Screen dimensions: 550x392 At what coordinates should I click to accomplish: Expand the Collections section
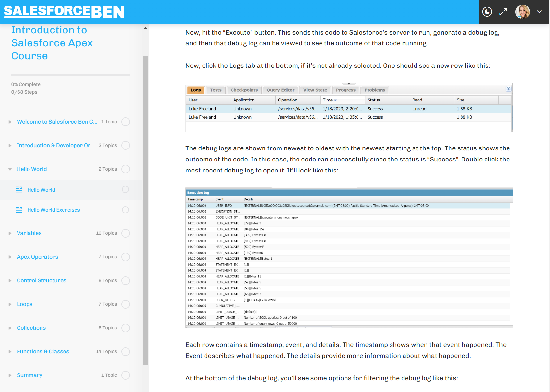pos(10,328)
